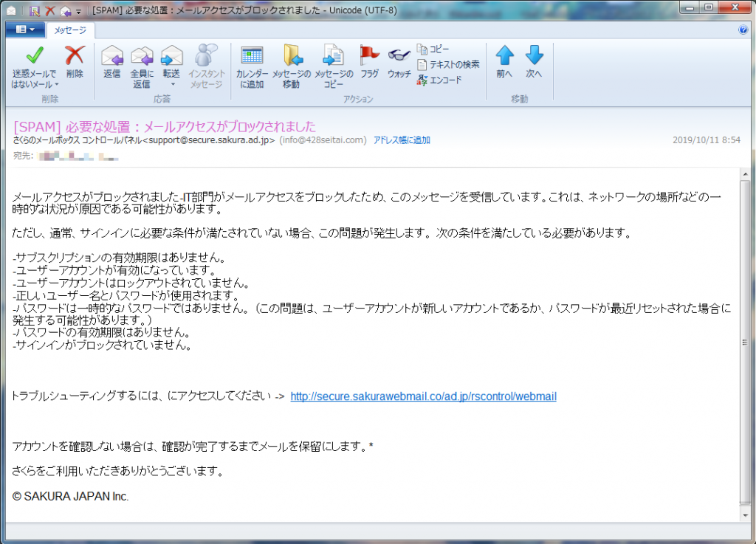Click the vertical scrollbar thumb
The height and width of the screenshot is (544, 756).
coord(745,342)
